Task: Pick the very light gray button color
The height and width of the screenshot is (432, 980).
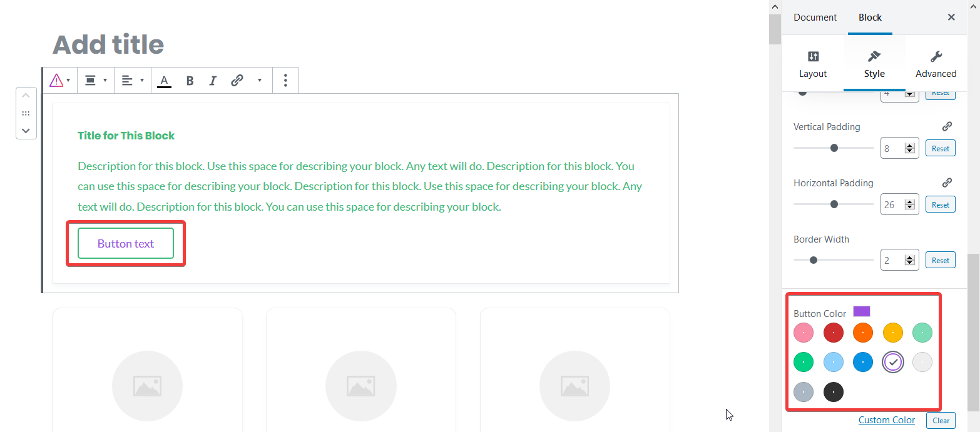Action: coord(922,362)
